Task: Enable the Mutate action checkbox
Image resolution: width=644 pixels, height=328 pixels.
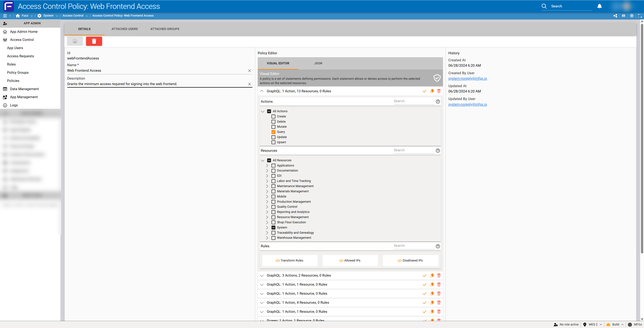Action: 274,127
